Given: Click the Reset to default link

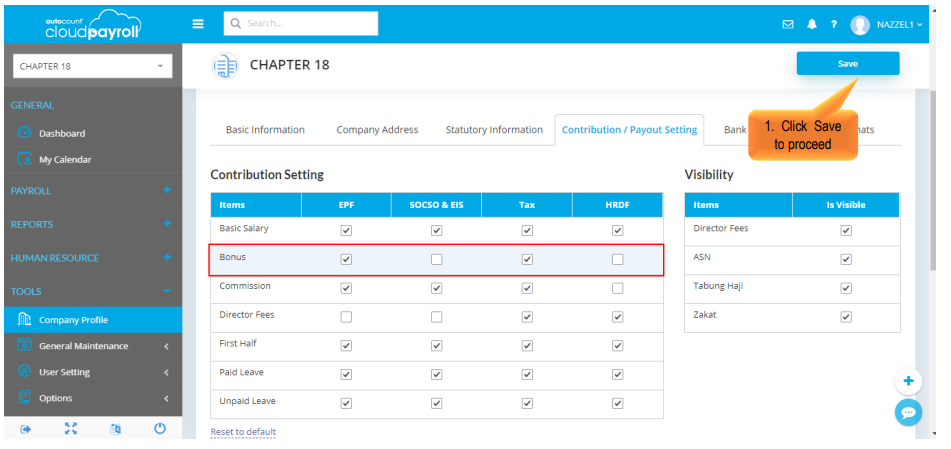Looking at the screenshot, I should [243, 432].
